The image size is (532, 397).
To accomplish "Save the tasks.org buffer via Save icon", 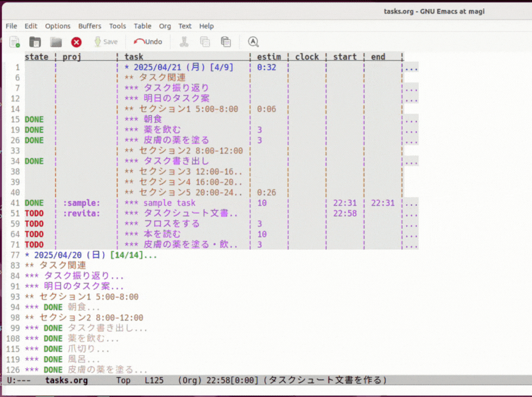I will tap(105, 42).
